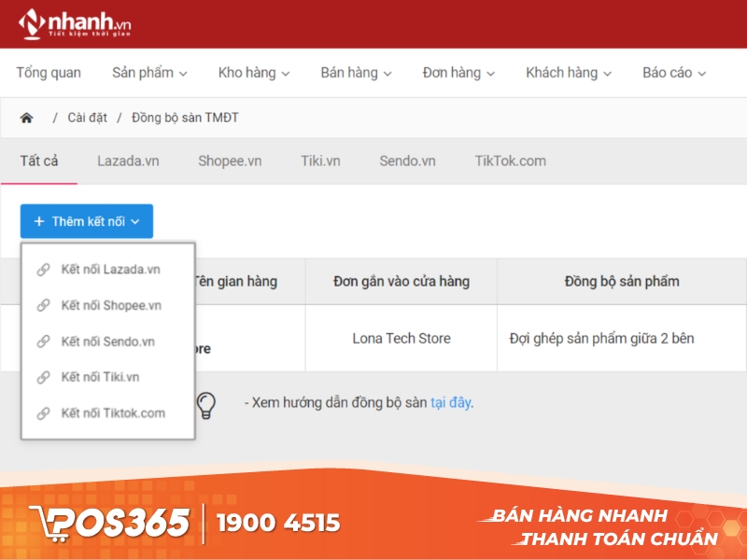Screen dimensions: 747x560
Task: Click the Lona Tech Store cell
Action: click(402, 339)
